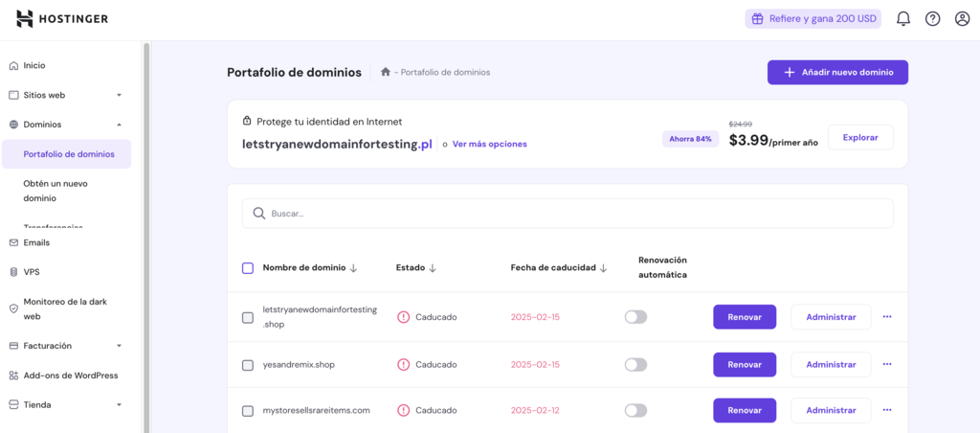The width and height of the screenshot is (980, 433).
Task: Open the help question mark icon
Action: coord(932,19)
